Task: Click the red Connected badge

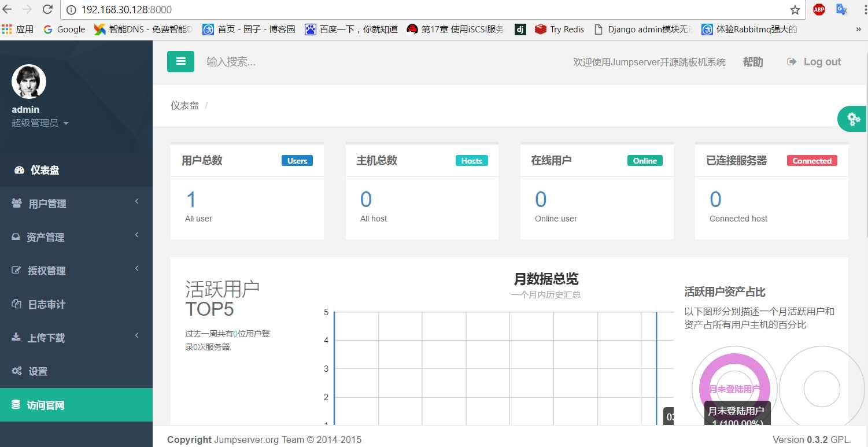Action: pos(812,161)
